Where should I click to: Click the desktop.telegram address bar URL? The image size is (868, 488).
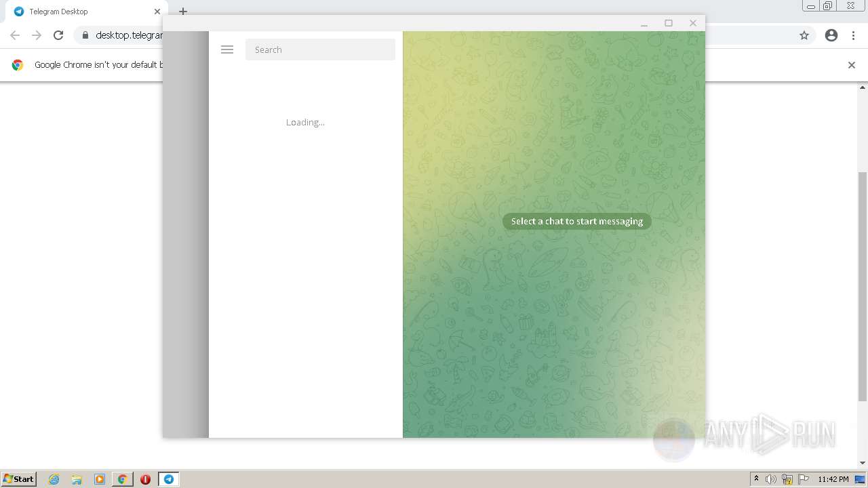point(129,35)
